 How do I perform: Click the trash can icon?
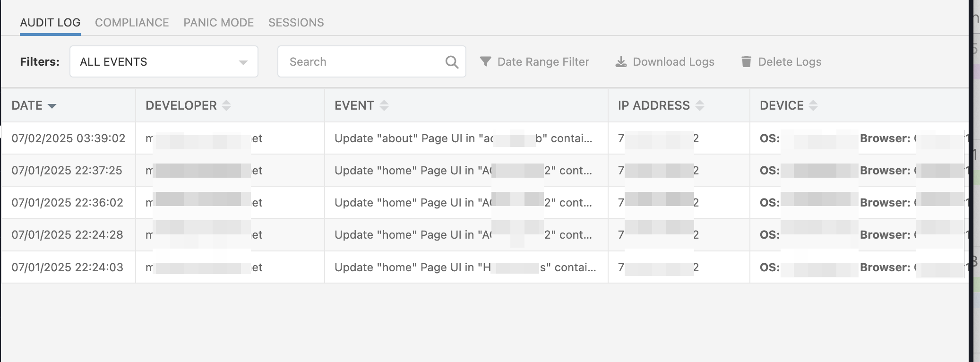point(746,61)
